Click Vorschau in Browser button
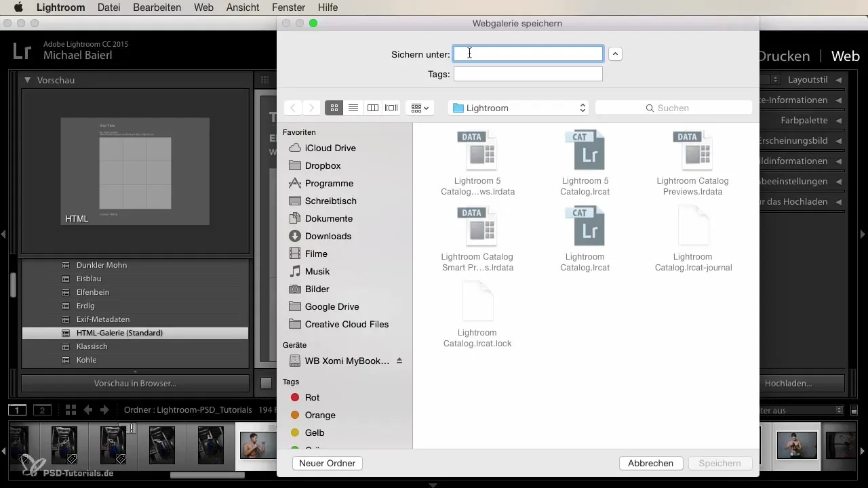 point(135,383)
